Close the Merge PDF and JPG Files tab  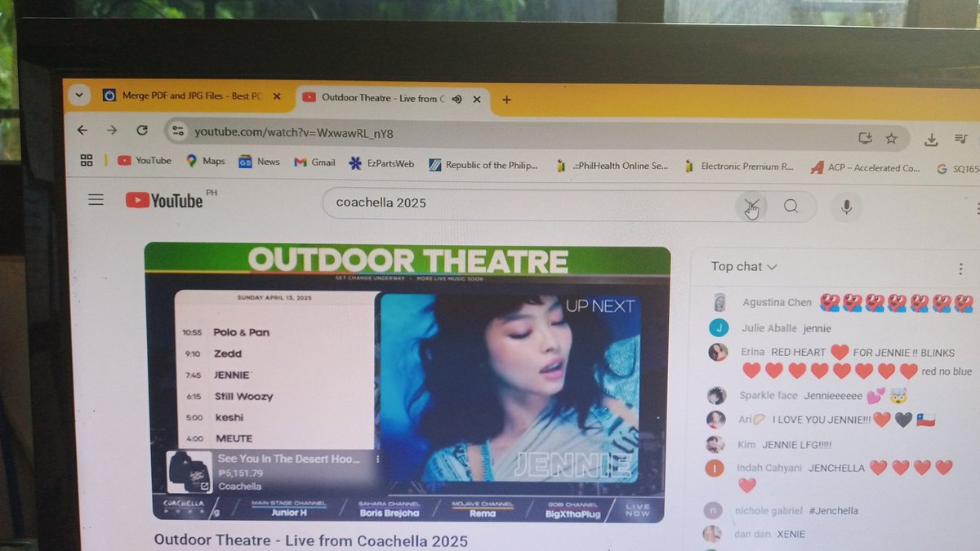pos(276,96)
